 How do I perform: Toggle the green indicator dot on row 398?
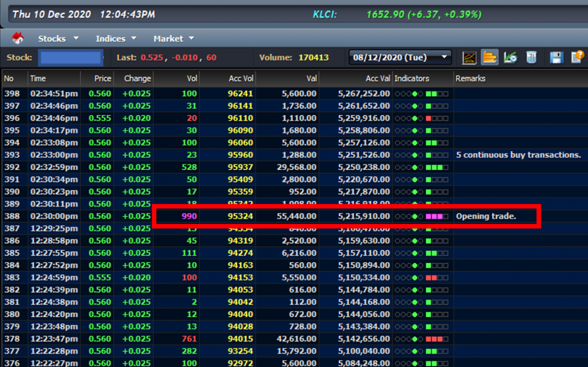(415, 94)
